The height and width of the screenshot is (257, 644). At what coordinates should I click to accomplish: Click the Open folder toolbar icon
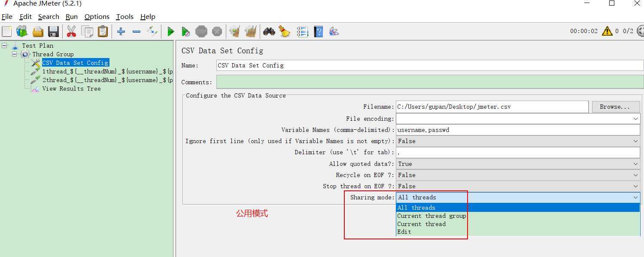[x=38, y=31]
